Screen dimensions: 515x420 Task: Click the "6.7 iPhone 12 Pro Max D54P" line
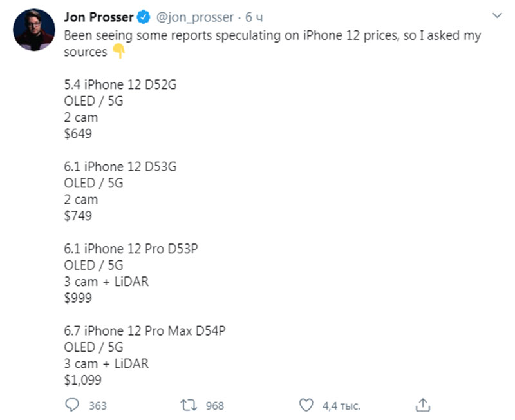145,330
